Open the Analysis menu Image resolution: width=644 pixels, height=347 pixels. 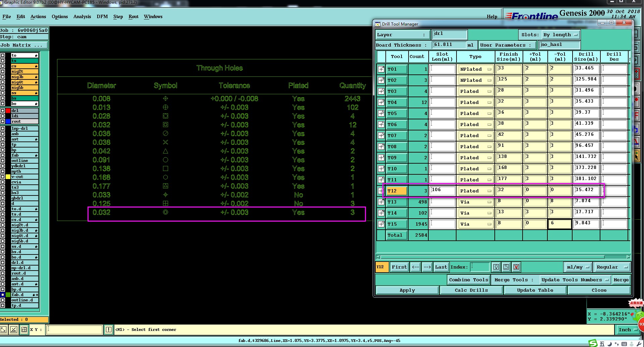82,16
